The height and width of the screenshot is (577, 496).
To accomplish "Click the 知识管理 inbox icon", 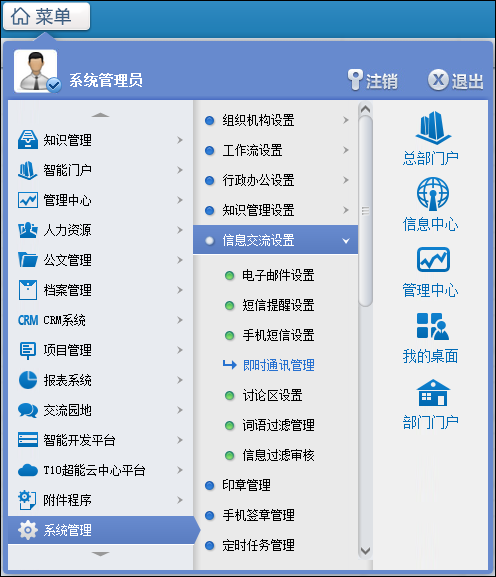I will 28,139.
